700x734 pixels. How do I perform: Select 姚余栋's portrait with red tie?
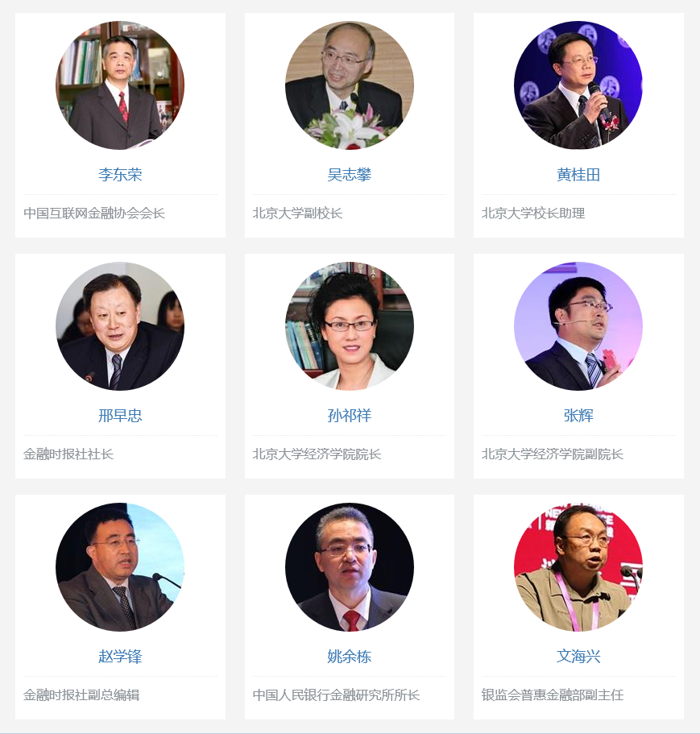(349, 567)
